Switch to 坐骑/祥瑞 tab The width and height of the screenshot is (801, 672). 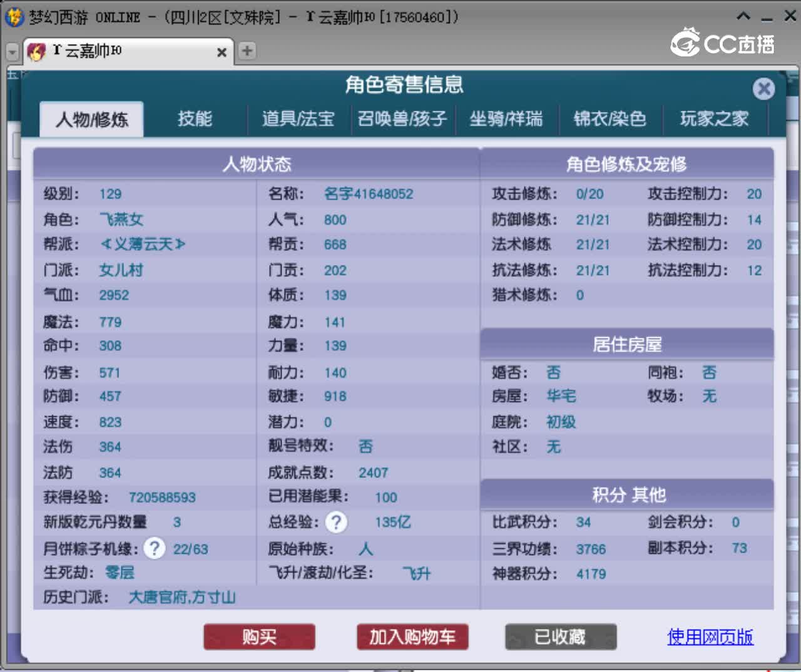pyautogui.click(x=506, y=119)
